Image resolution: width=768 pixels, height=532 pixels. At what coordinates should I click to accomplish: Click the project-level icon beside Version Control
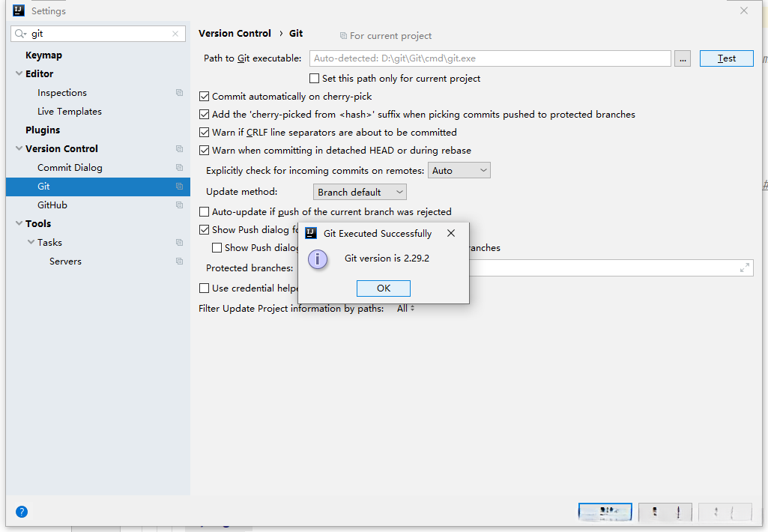coord(179,148)
